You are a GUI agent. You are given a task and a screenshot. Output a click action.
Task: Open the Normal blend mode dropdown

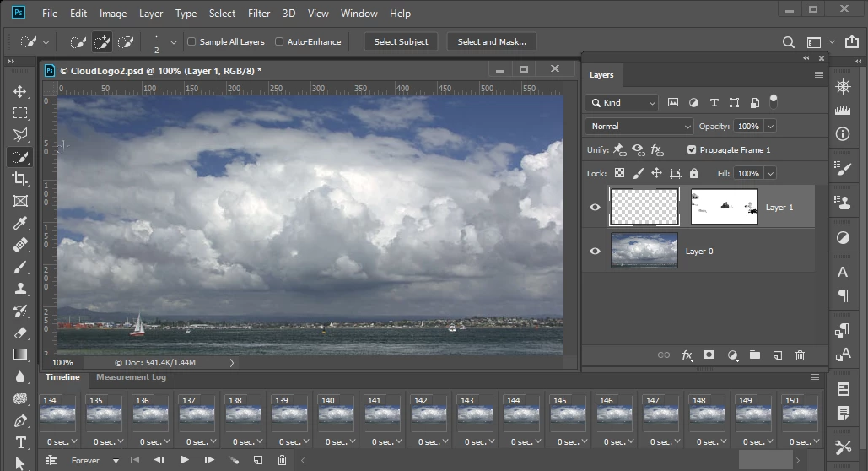639,126
